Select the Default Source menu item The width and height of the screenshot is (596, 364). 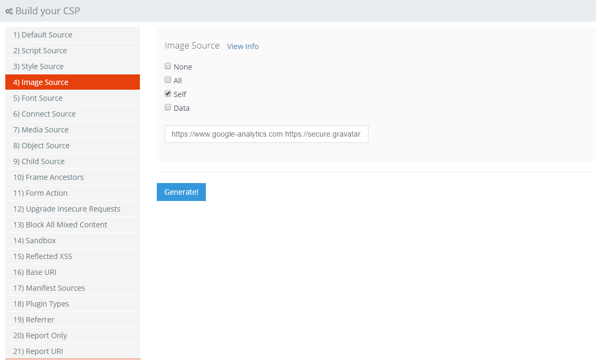pos(72,35)
